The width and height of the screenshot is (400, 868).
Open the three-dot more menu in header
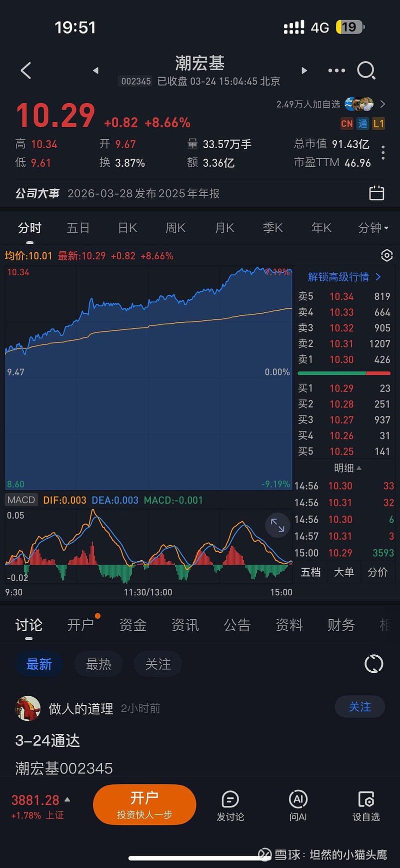(x=336, y=71)
